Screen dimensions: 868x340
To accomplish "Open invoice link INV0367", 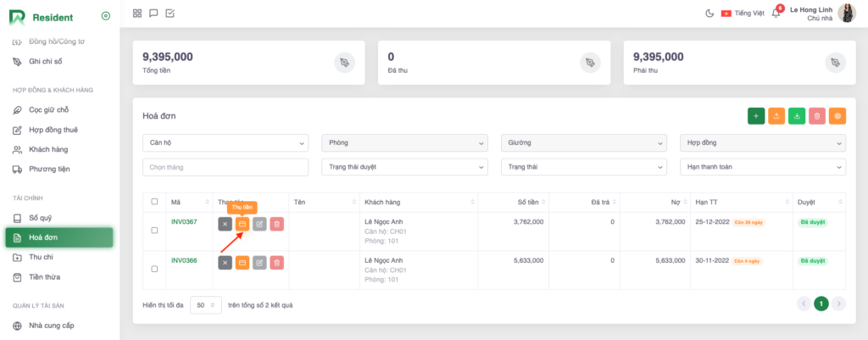I will tap(184, 222).
